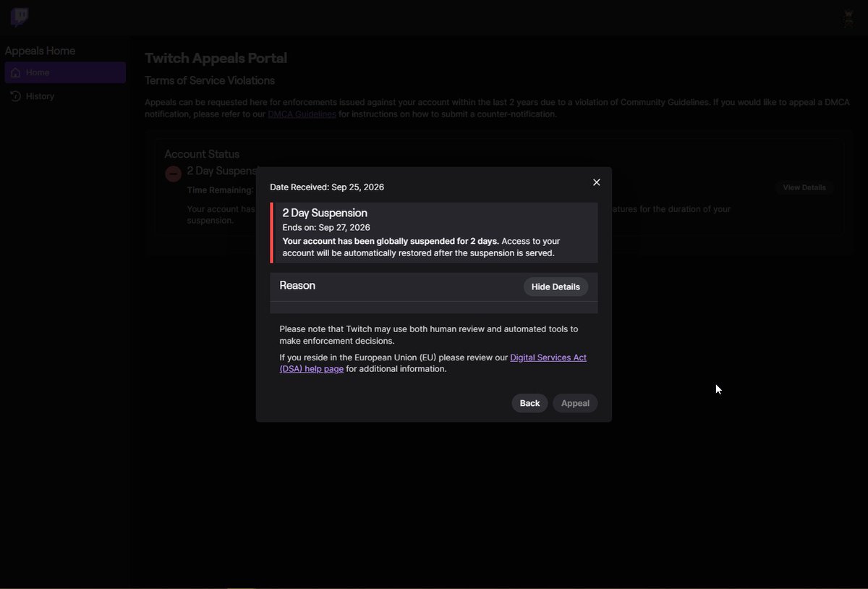Image resolution: width=868 pixels, height=589 pixels.
Task: Close the suspension details dialog
Action: [597, 182]
